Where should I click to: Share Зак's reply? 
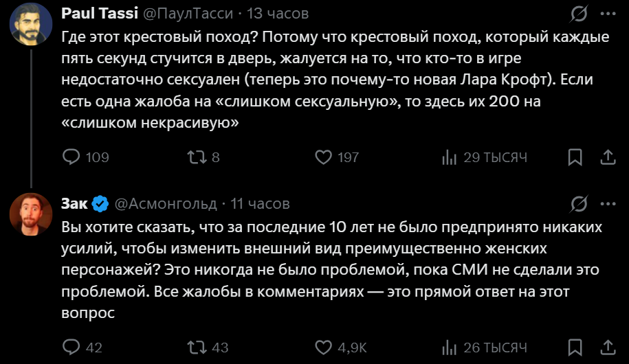coord(608,347)
